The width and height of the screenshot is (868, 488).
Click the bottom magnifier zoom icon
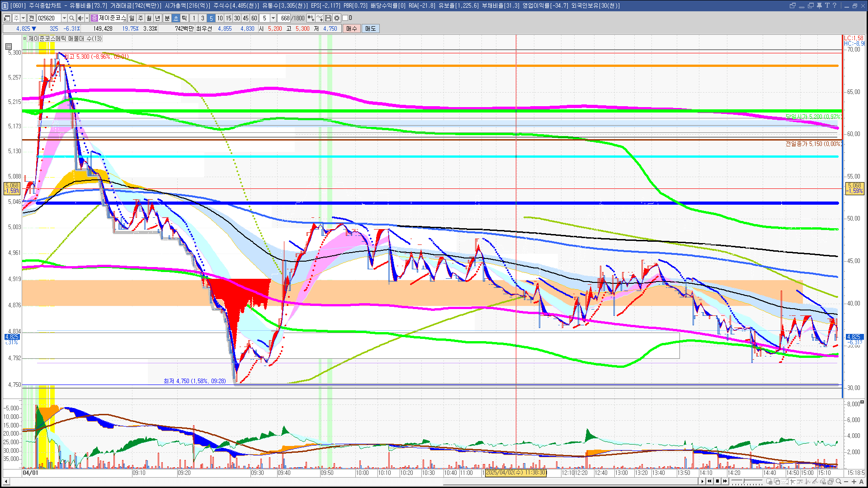(x=839, y=481)
